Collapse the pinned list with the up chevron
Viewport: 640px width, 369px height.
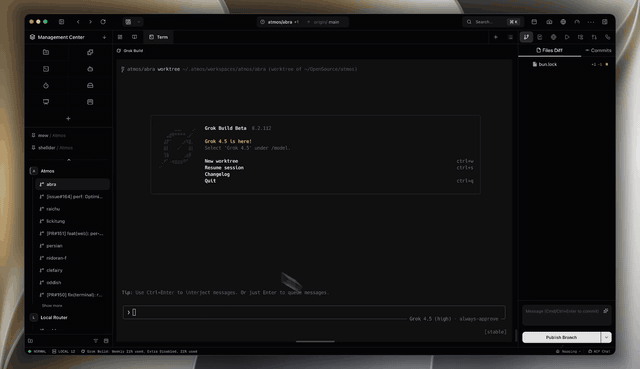tap(69, 160)
